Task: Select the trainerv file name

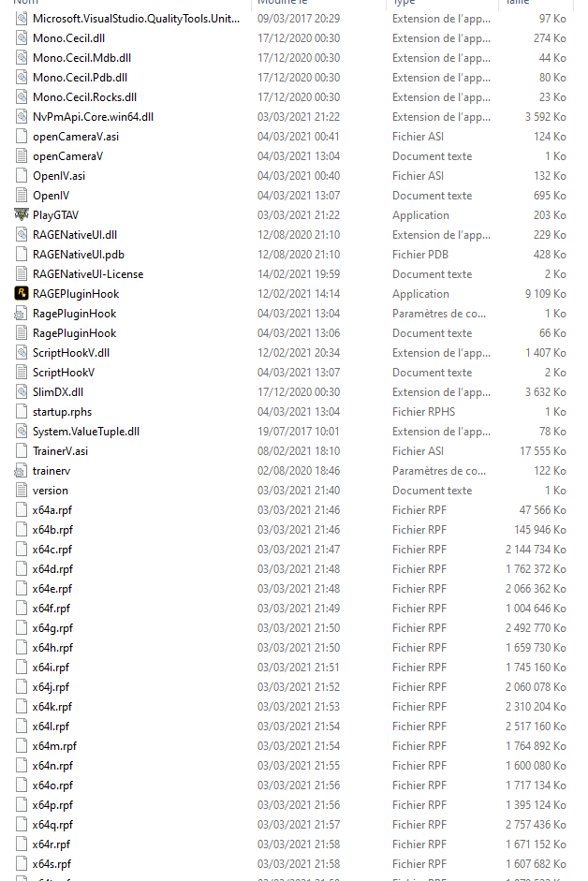Action: [x=51, y=471]
